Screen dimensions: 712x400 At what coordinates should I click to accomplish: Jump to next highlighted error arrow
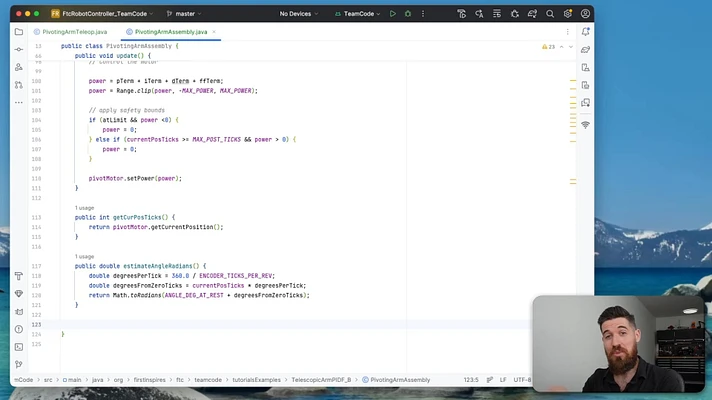(571, 47)
